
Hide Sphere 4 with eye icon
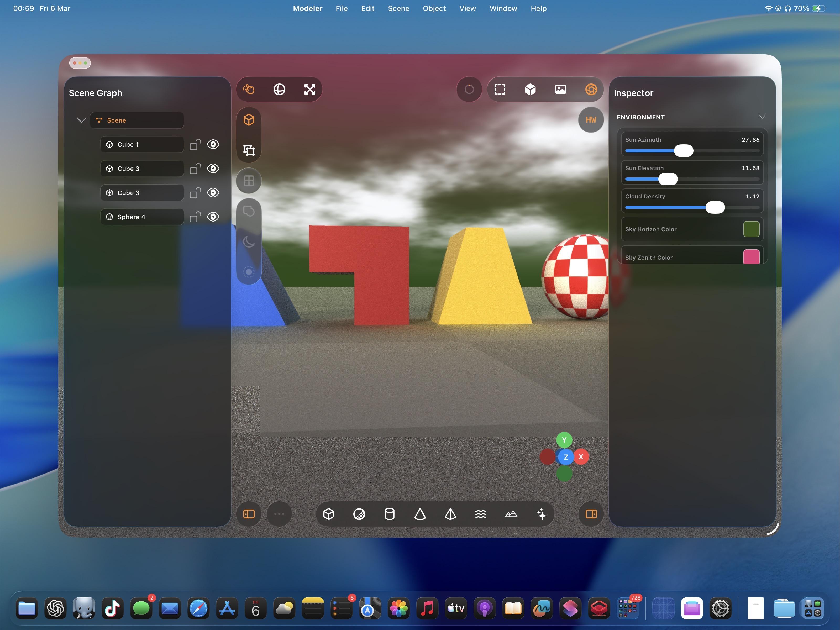tap(213, 217)
